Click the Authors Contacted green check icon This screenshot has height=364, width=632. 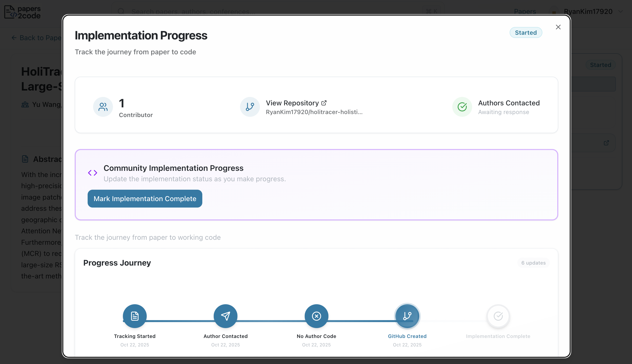click(x=462, y=107)
